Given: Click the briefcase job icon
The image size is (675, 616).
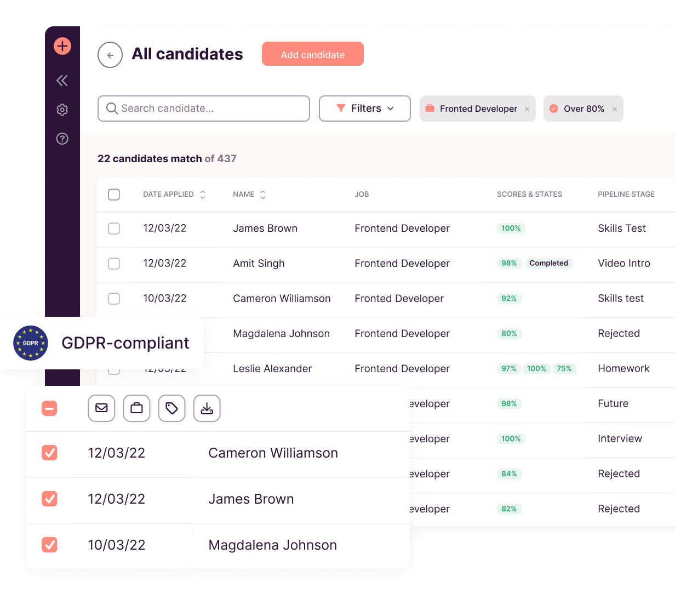Looking at the screenshot, I should [x=136, y=408].
